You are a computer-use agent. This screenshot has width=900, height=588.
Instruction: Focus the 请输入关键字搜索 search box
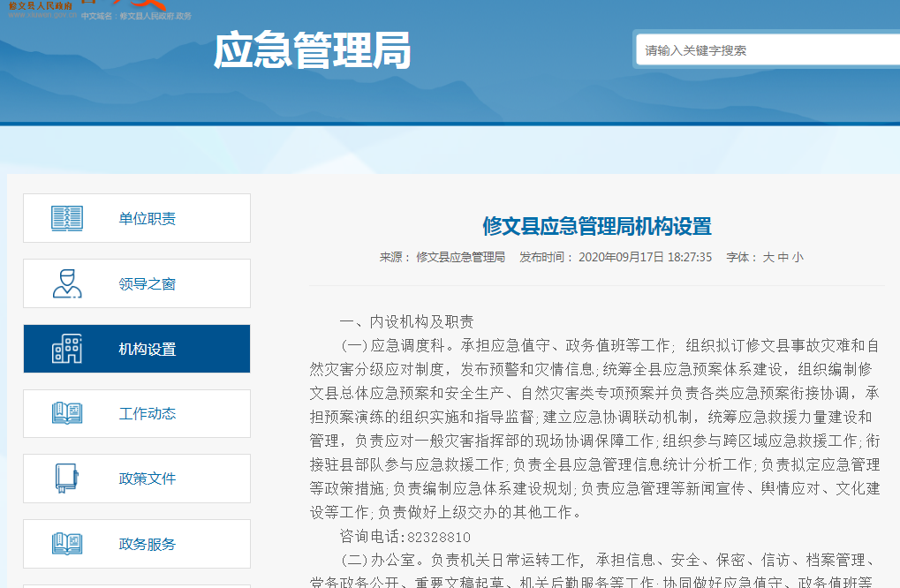tap(764, 50)
